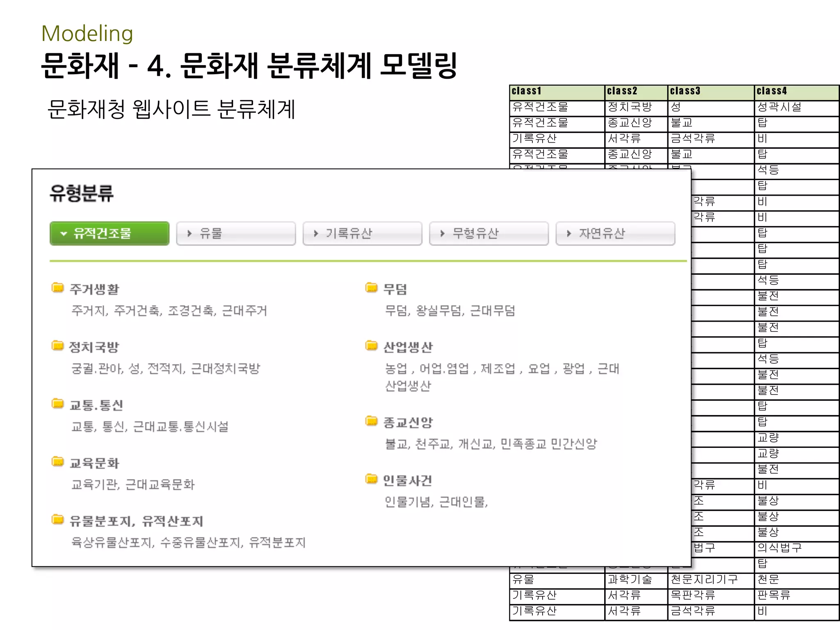Expand the arrow next to 무형유산
This screenshot has width=840, height=630.
pos(442,233)
